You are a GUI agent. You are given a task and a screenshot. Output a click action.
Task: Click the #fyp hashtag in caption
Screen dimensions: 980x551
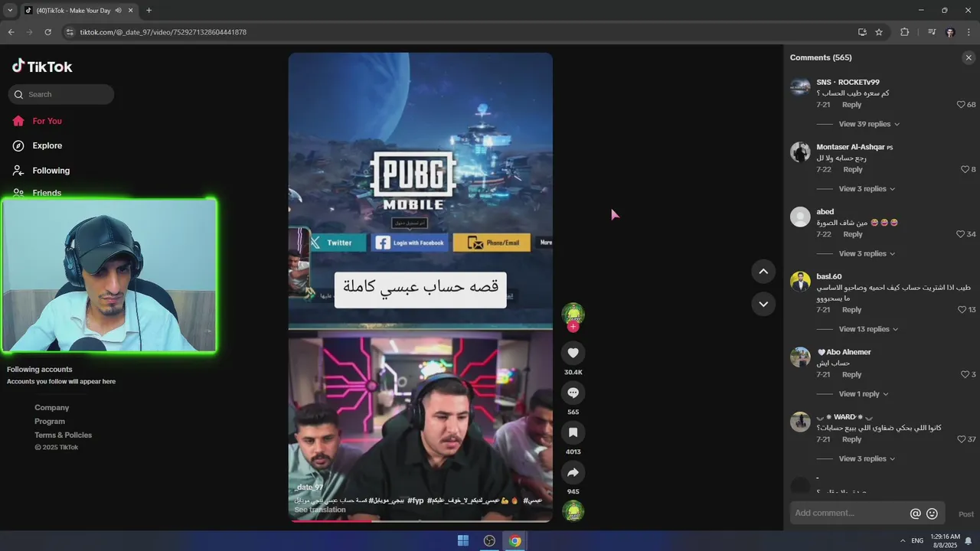(415, 500)
